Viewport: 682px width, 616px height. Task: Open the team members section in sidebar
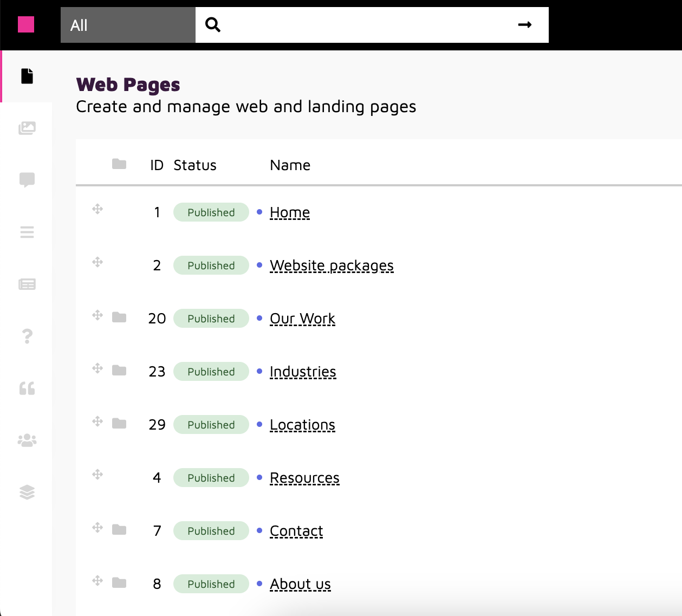pyautogui.click(x=26, y=440)
